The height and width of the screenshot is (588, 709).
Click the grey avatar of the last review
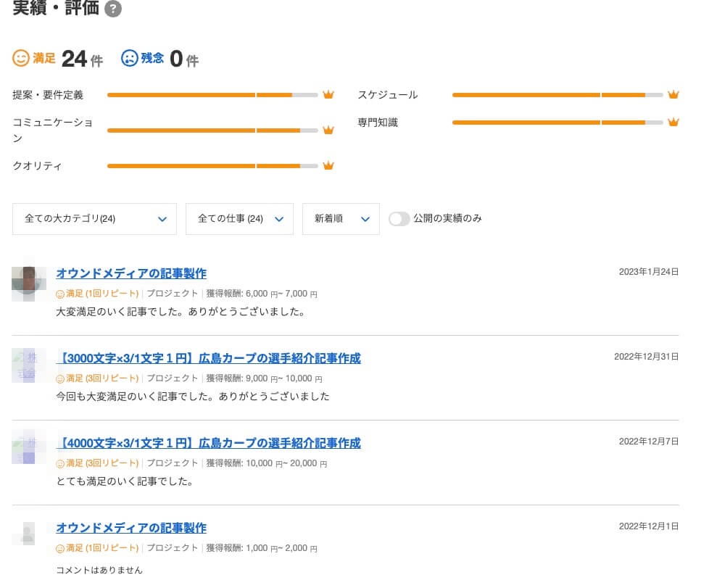(x=29, y=534)
